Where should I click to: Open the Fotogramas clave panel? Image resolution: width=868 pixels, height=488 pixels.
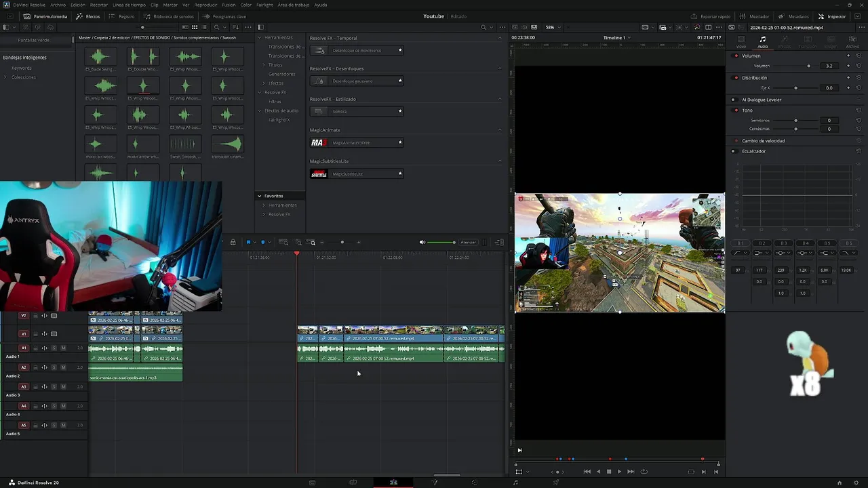pyautogui.click(x=224, y=16)
